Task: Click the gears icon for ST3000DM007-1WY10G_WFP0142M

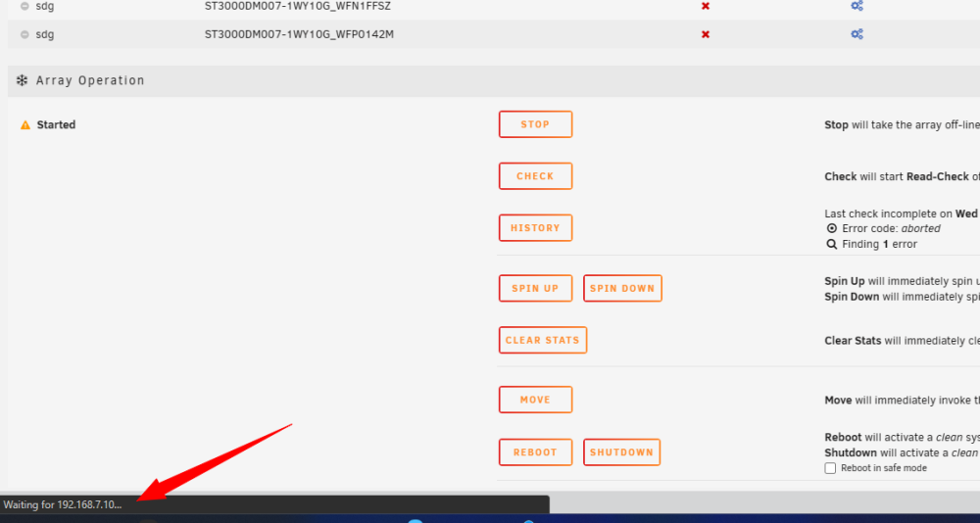Action: click(x=857, y=34)
